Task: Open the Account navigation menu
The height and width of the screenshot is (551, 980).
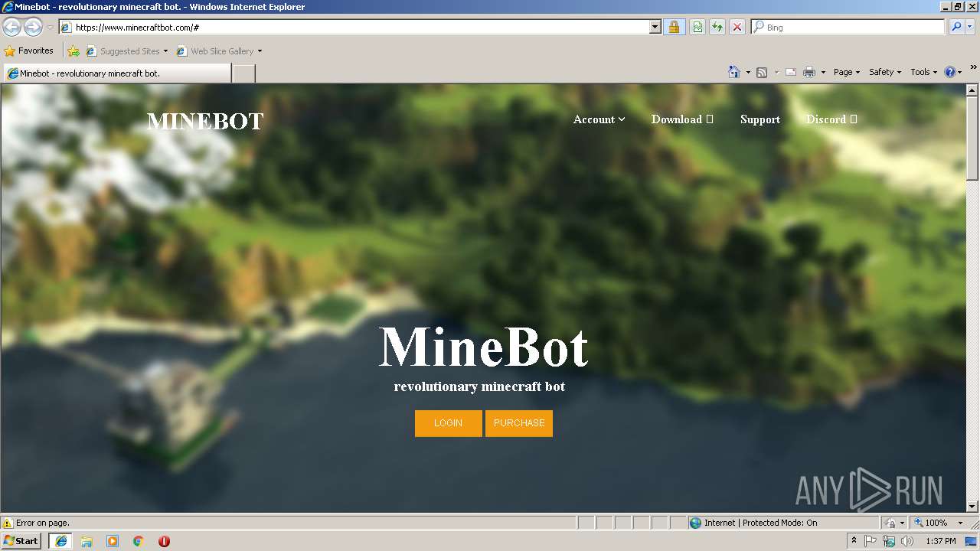Action: click(599, 119)
